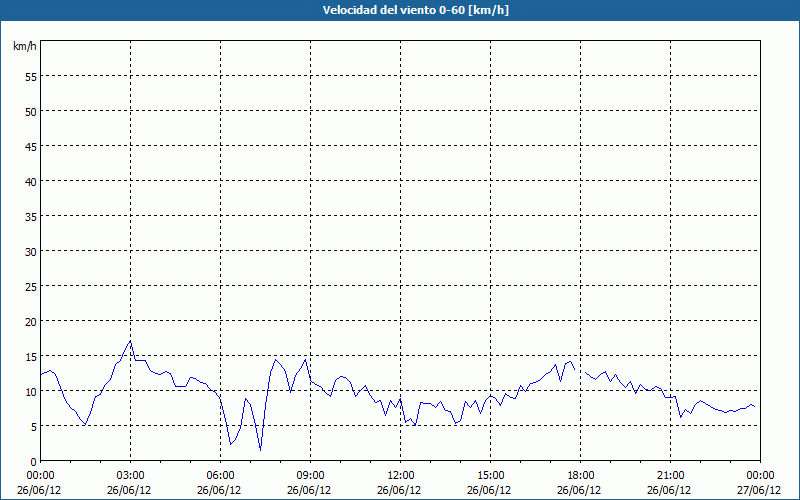Click the 21:00 time axis label

670,475
